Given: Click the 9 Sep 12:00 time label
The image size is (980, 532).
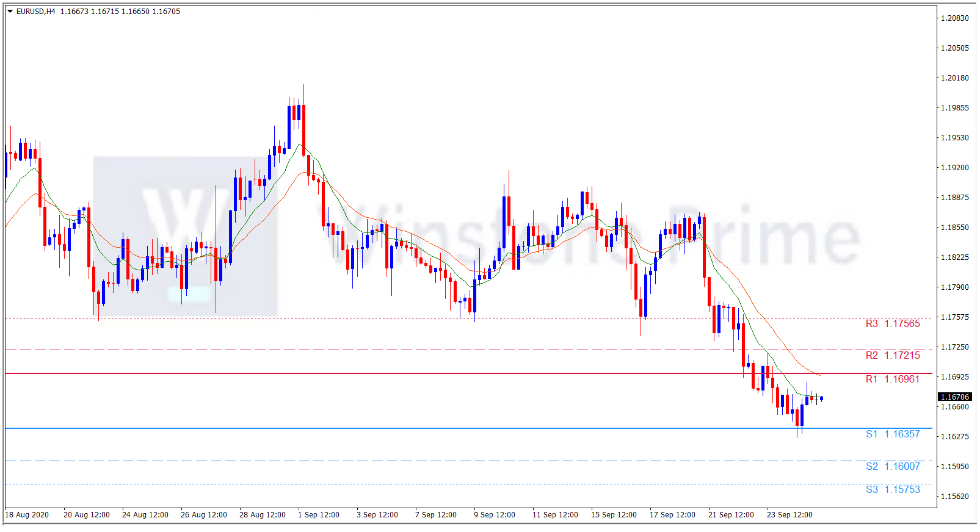Looking at the screenshot, I should pos(494,514).
